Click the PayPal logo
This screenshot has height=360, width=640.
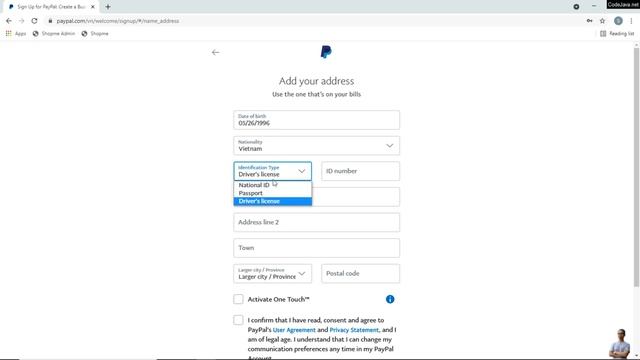point(326,52)
